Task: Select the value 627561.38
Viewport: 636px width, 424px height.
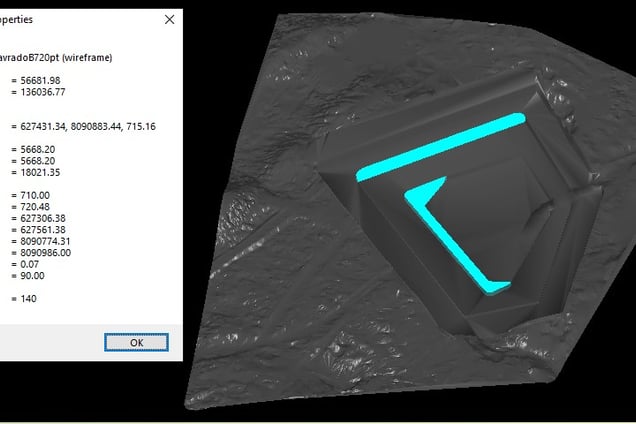Action: 43,230
